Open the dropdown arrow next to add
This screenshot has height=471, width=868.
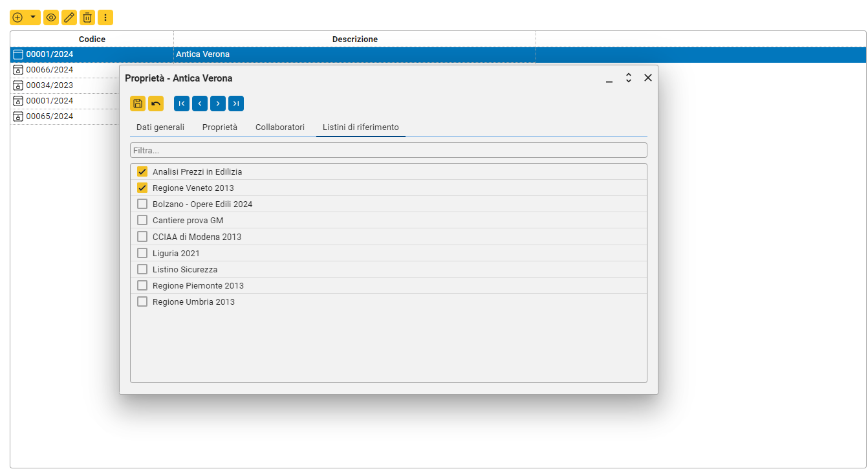33,17
